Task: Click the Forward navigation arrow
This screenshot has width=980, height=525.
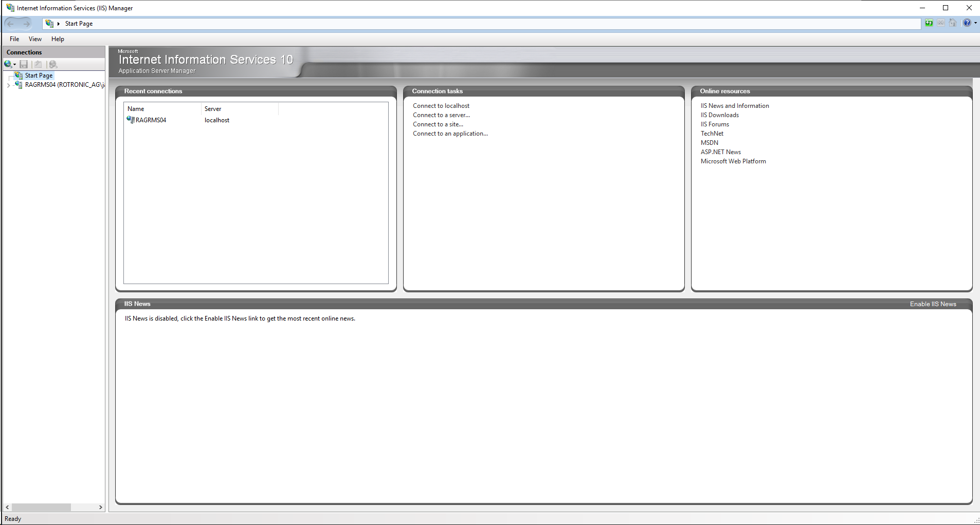Action: pos(27,24)
